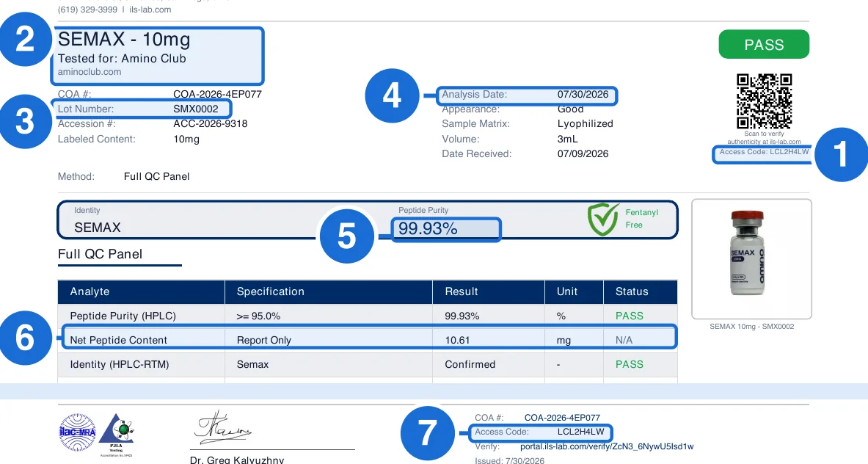
Task: Select the 'SEMAX - 10mg' title
Action: 124,40
